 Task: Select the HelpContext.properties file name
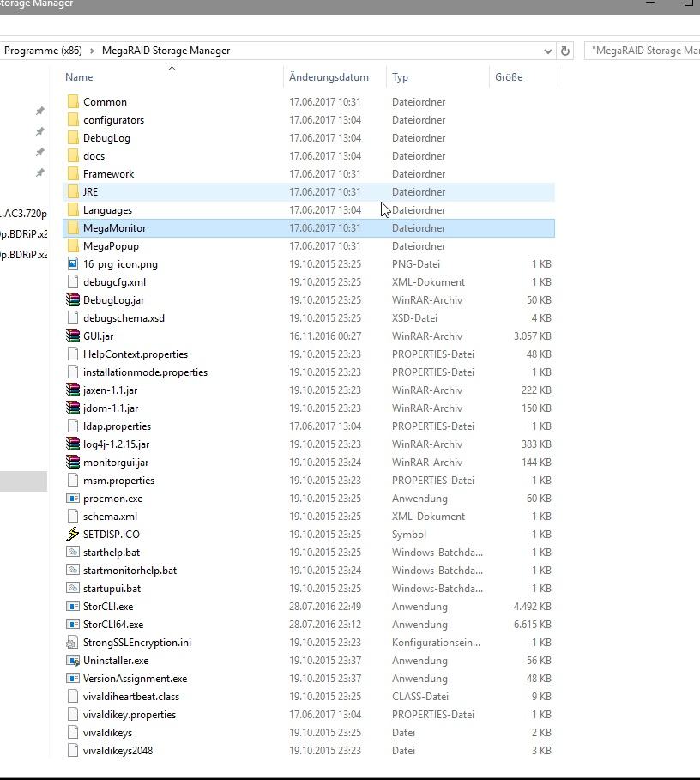click(136, 354)
